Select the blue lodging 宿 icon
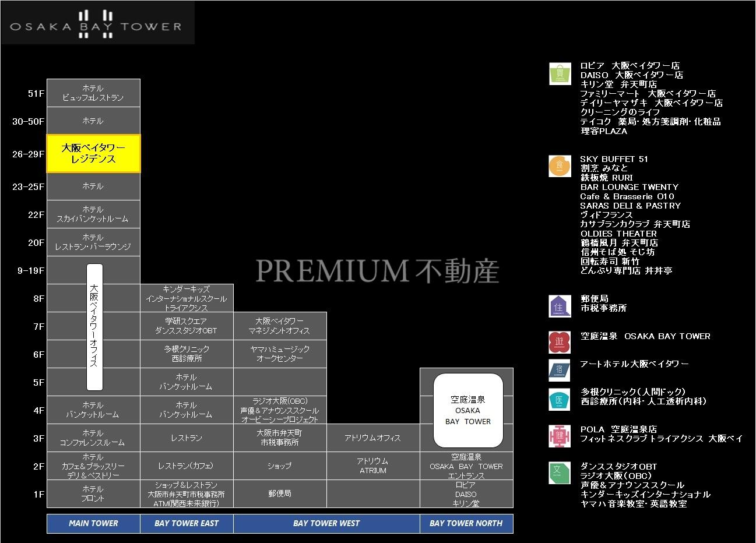 [x=560, y=371]
